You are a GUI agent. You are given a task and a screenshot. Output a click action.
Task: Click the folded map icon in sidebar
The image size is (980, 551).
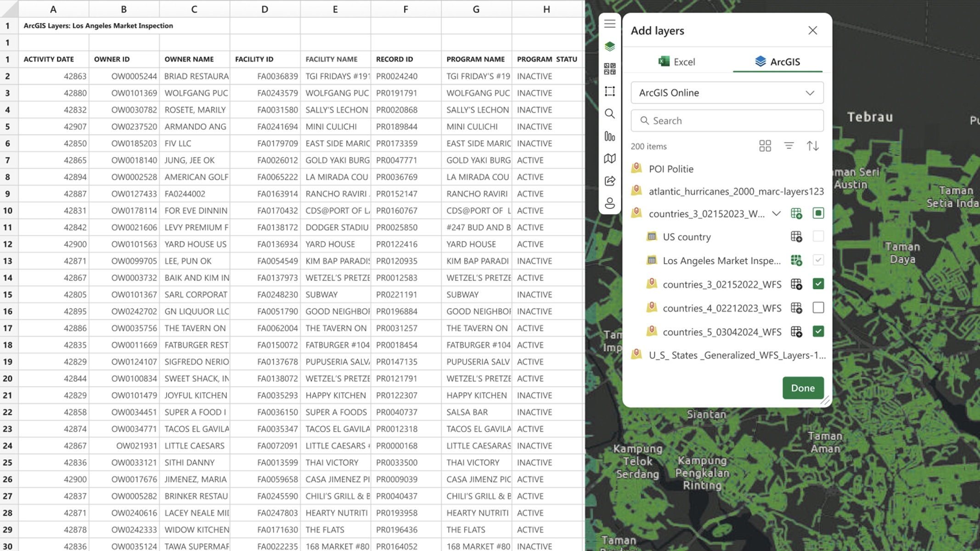pyautogui.click(x=610, y=159)
